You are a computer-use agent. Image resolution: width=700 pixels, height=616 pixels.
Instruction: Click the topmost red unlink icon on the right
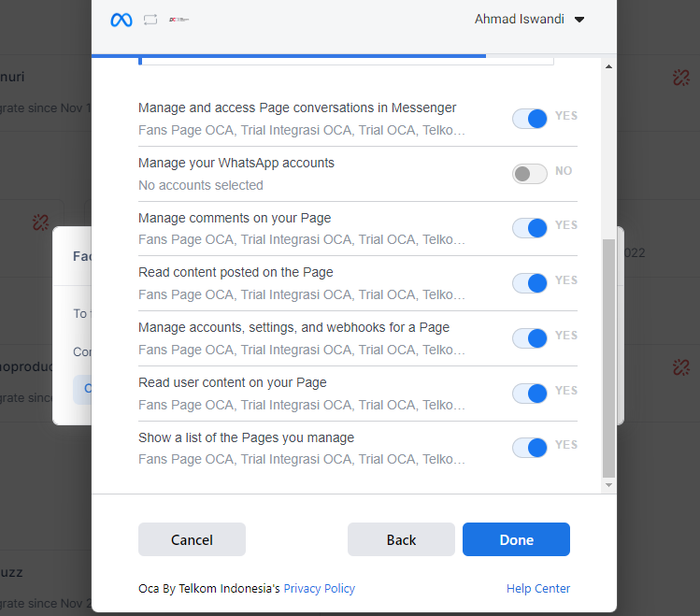680,79
